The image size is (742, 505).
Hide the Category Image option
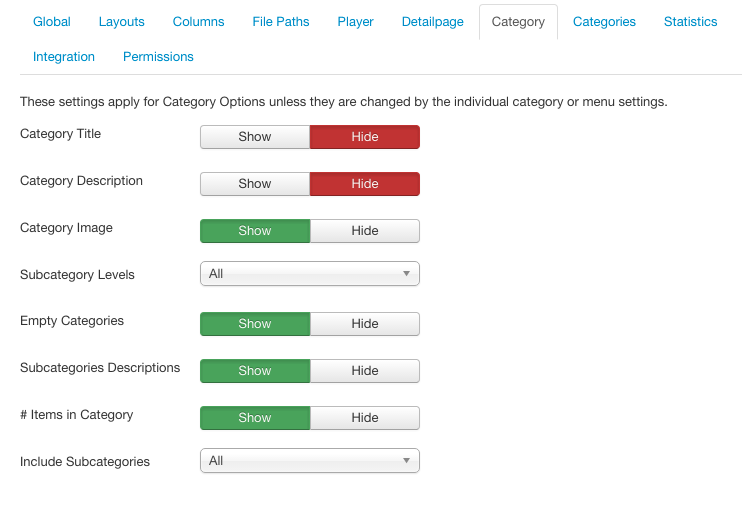click(365, 231)
